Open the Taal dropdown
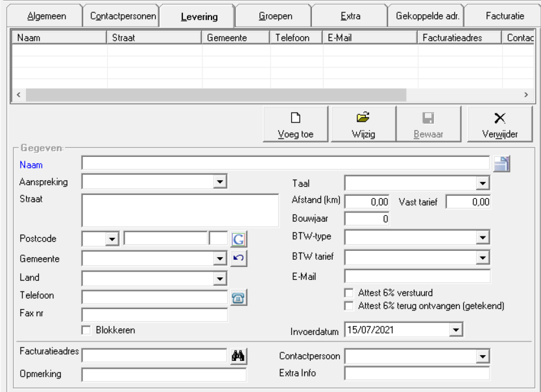 coord(483,183)
